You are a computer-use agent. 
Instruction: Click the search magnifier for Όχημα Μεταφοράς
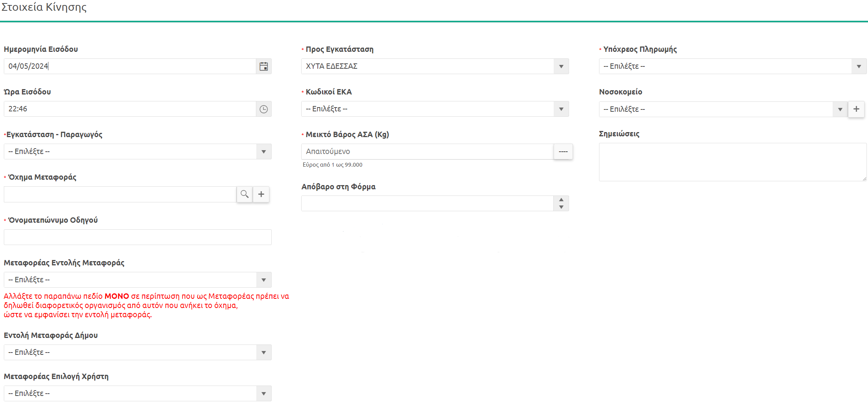pos(244,194)
